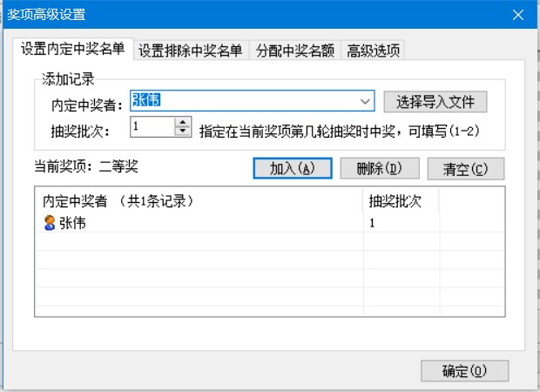Image resolution: width=540 pixels, height=392 pixels.
Task: Open the 高级选项 tab
Action: point(372,51)
